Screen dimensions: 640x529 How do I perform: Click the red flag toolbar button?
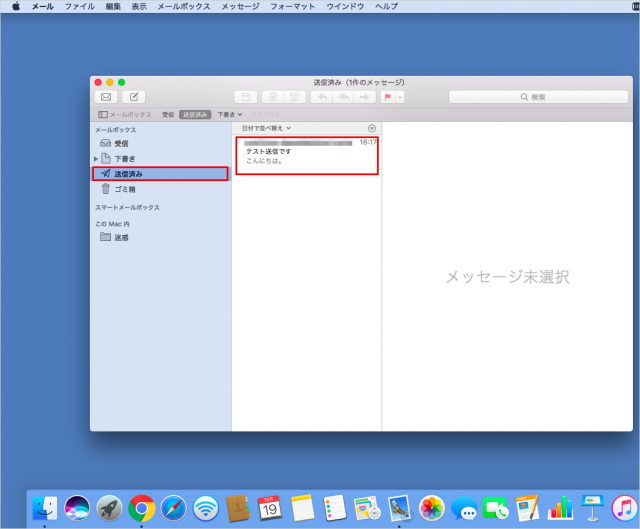pos(389,97)
